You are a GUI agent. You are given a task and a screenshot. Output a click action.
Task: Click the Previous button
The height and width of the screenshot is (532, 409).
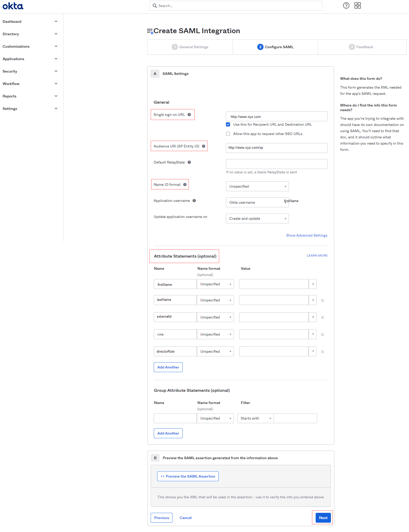click(162, 518)
